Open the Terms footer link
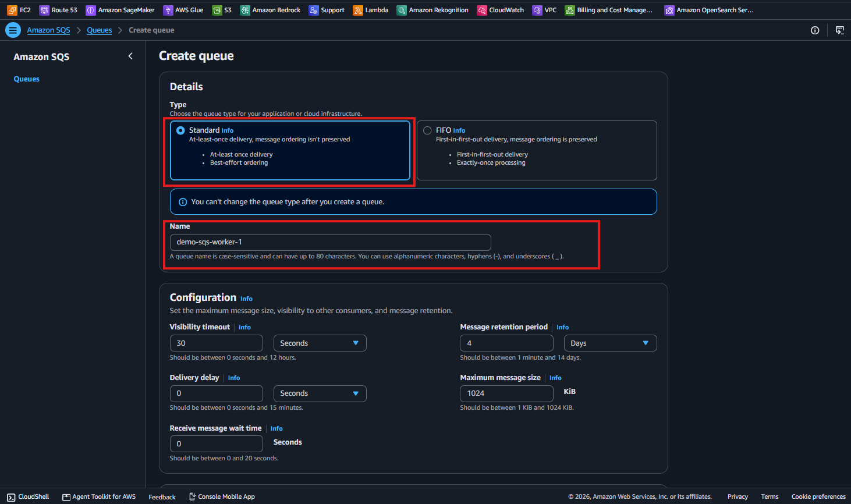 coord(770,497)
